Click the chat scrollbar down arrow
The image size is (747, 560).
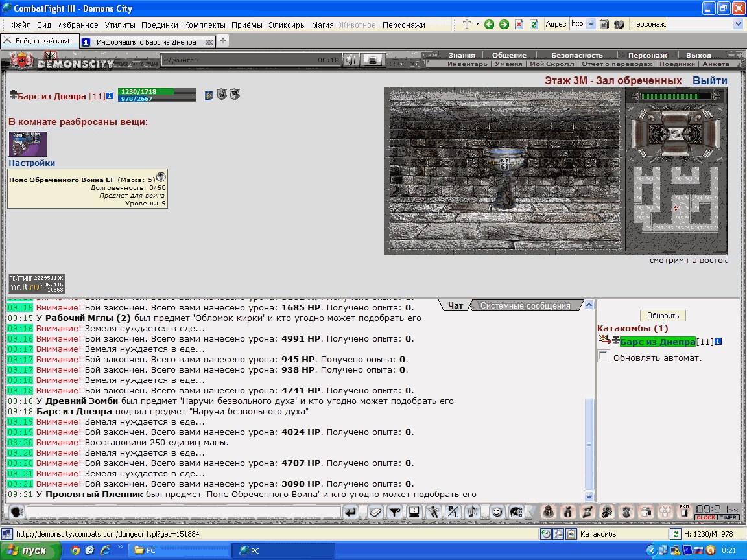[589, 496]
